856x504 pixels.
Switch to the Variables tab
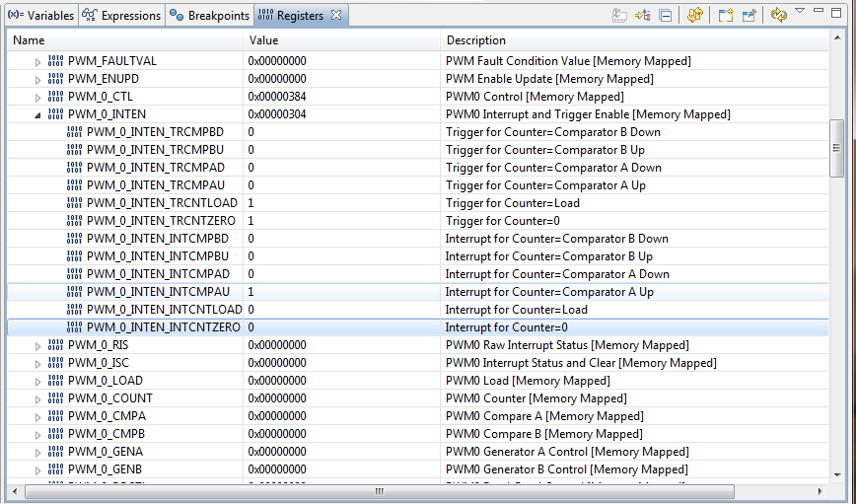tap(41, 16)
